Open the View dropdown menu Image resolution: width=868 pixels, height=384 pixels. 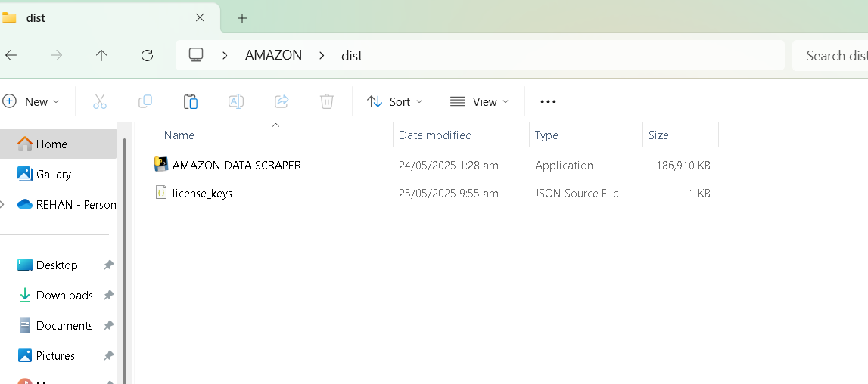click(479, 102)
